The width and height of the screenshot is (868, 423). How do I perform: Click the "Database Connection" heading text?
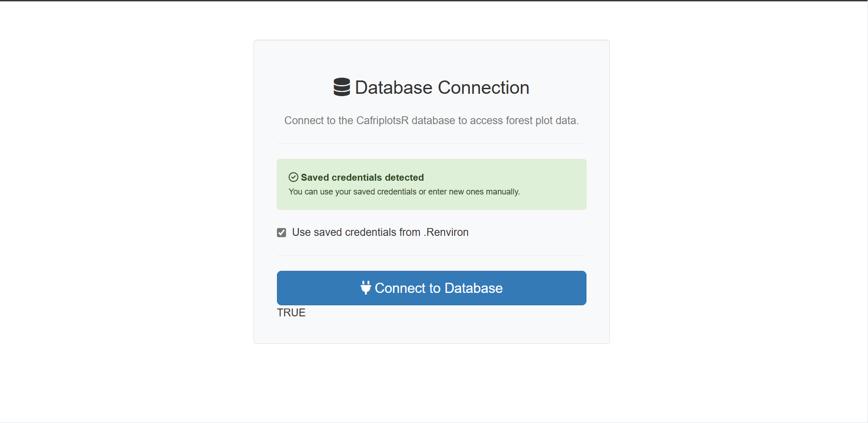point(442,87)
